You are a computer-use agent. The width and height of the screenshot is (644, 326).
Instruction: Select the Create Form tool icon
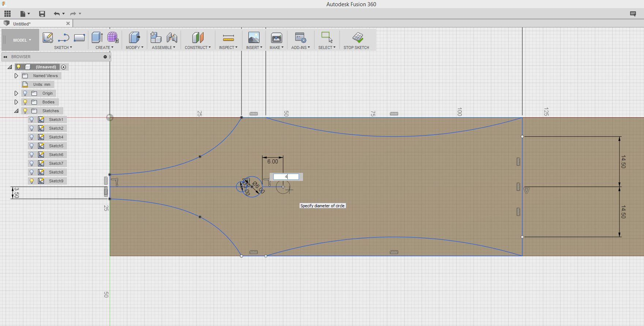click(x=113, y=37)
